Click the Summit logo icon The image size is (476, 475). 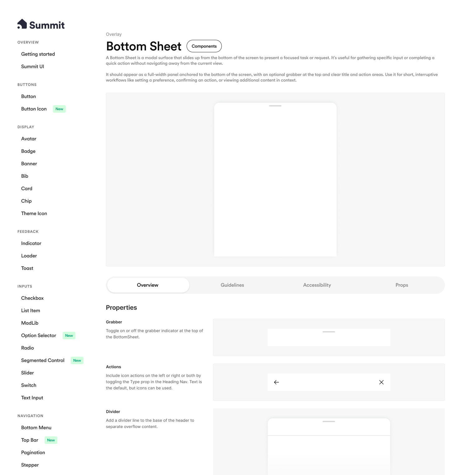[x=22, y=24]
